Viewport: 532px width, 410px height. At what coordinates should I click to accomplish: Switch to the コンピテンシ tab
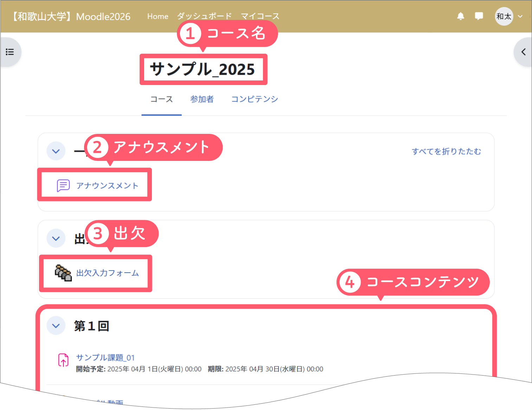(x=254, y=99)
